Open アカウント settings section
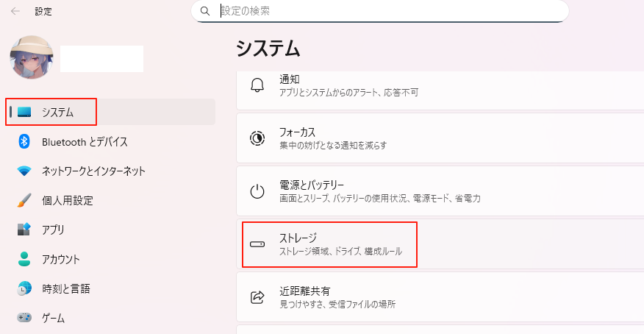The image size is (644, 334). pyautogui.click(x=60, y=260)
